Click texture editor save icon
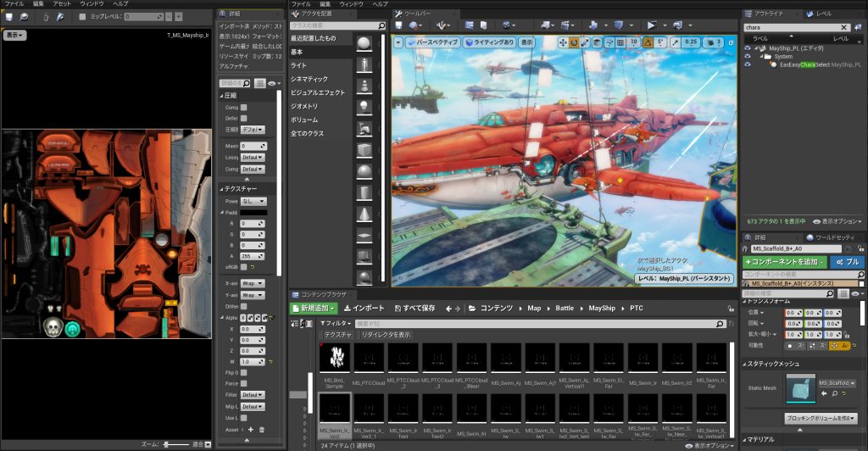 click(8, 17)
